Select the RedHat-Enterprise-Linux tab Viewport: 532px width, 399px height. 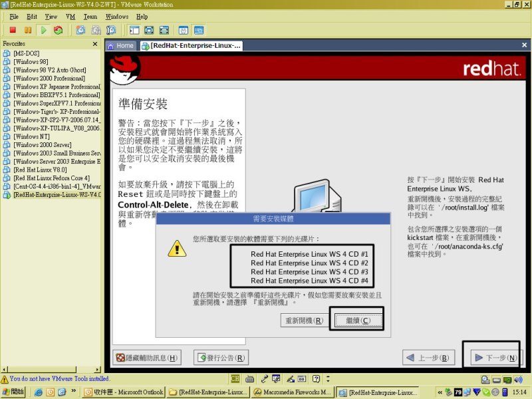[192, 46]
